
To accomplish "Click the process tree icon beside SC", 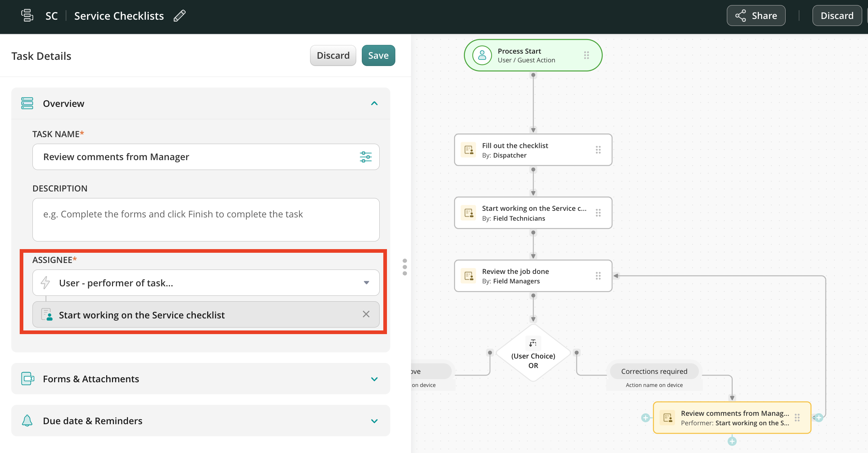I will (27, 16).
